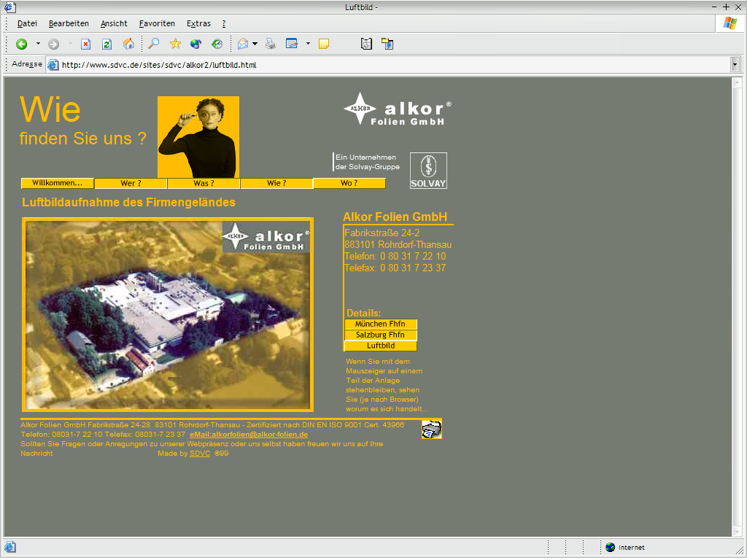Click the Luftbild details button
This screenshot has width=747, height=560.
[381, 346]
